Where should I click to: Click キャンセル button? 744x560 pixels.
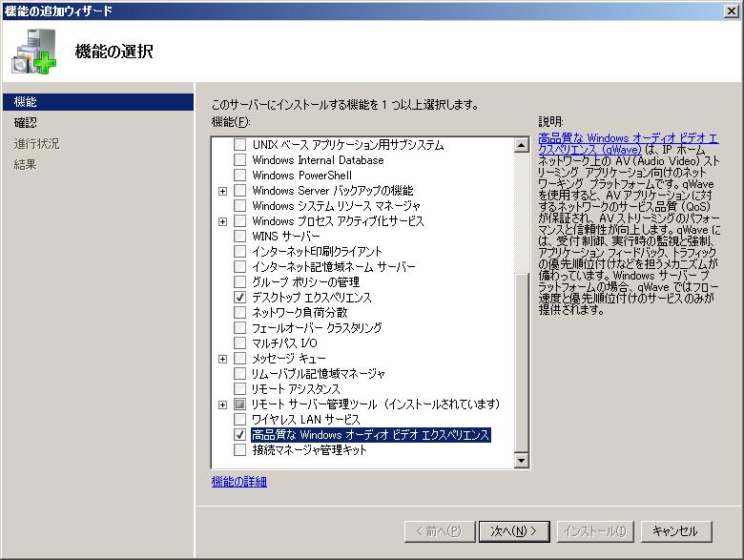coord(676,531)
